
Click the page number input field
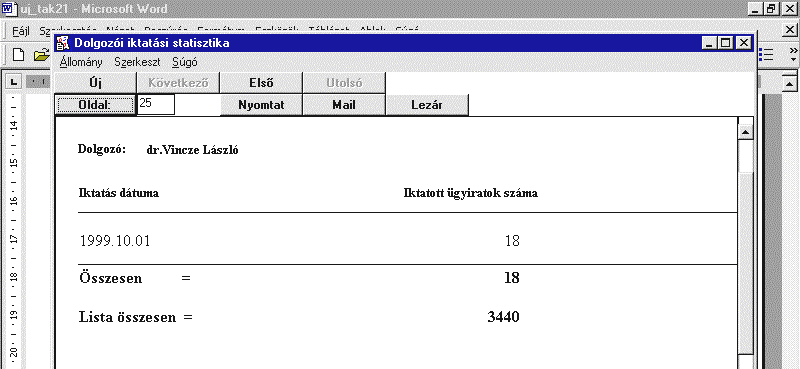[156, 104]
